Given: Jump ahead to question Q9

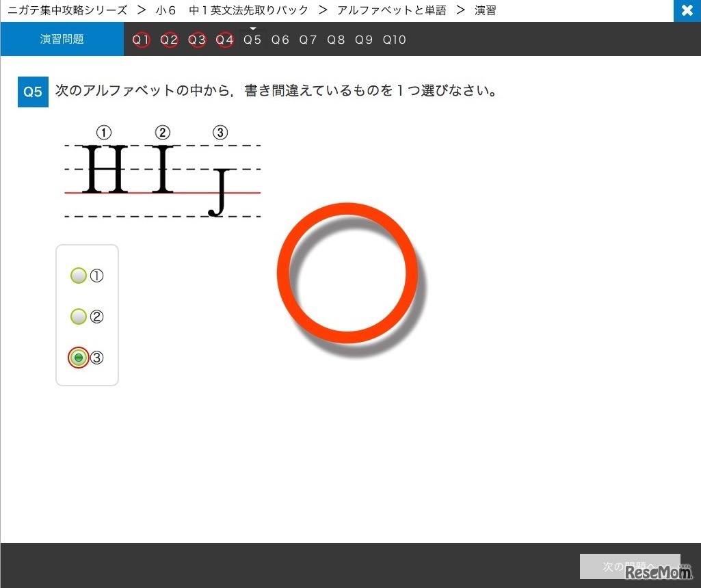Looking at the screenshot, I should pos(364,40).
